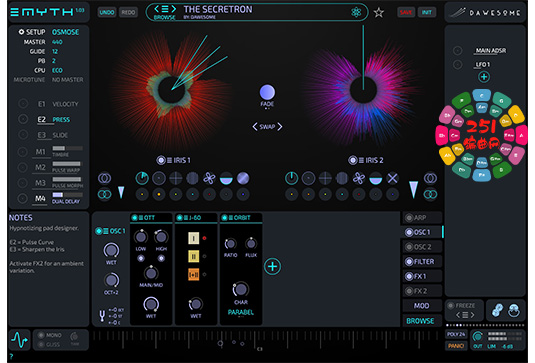Click the right SWAP arrow
Viewport: 535px width, 363px height.
280,127
